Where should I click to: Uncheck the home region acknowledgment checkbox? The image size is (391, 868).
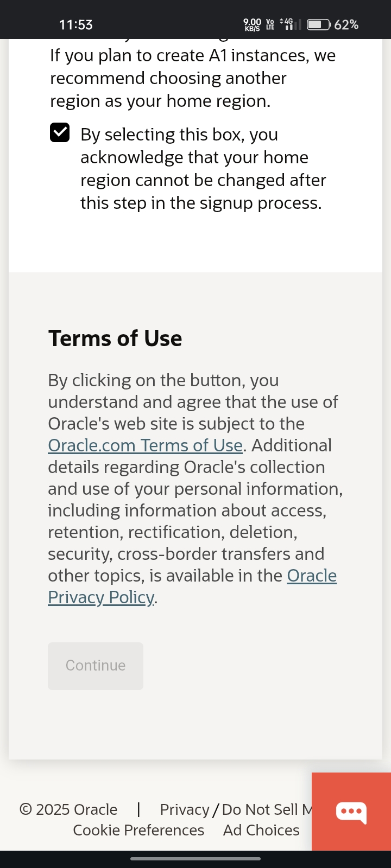pyautogui.click(x=60, y=132)
